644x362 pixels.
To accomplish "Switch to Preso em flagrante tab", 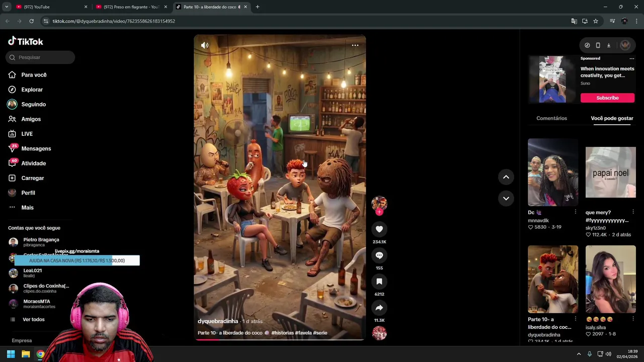I will tap(131, 7).
